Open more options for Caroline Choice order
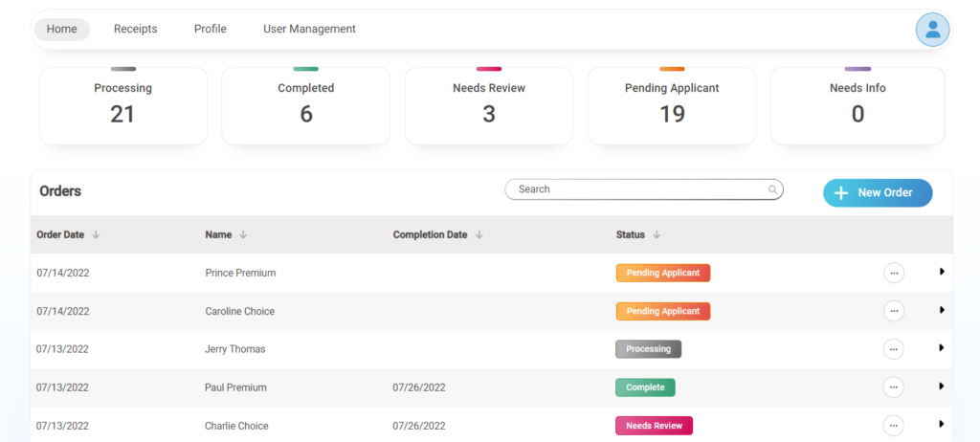This screenshot has width=980, height=442. coord(894,311)
